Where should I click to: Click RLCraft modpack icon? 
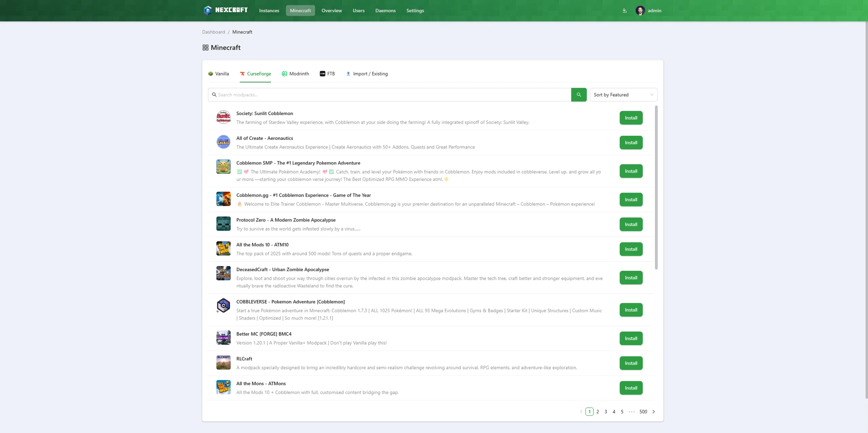223,362
